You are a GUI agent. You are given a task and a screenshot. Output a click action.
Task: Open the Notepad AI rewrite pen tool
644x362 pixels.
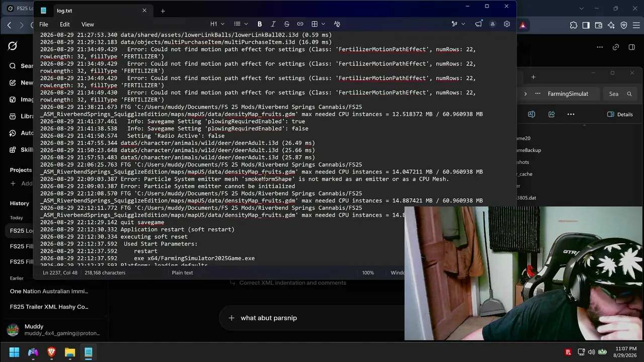pyautogui.click(x=454, y=24)
